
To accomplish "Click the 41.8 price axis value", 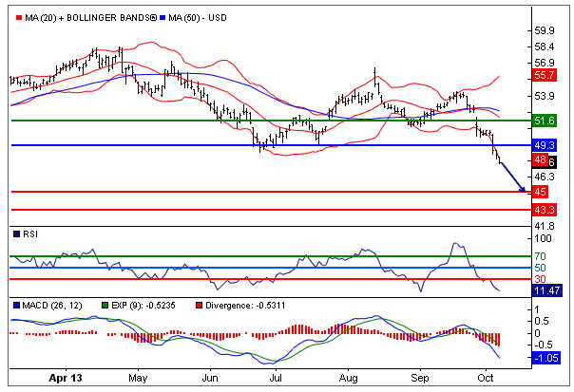I will pyautogui.click(x=545, y=226).
